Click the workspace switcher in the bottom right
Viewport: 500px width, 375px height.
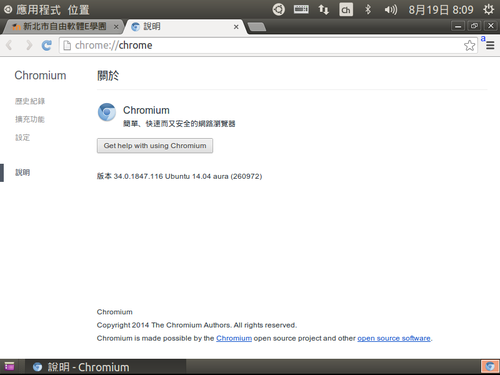tap(490, 367)
